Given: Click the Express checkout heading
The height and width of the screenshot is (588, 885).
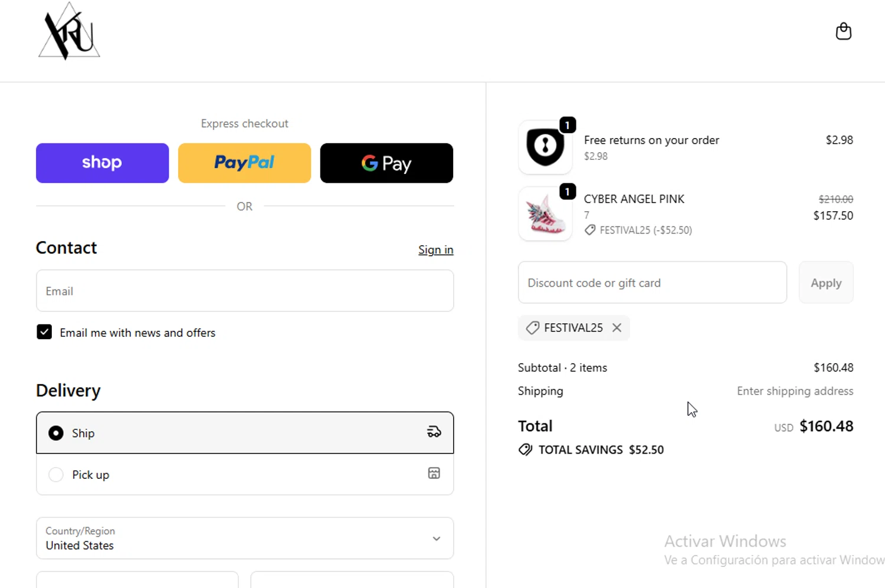Looking at the screenshot, I should 244,123.
